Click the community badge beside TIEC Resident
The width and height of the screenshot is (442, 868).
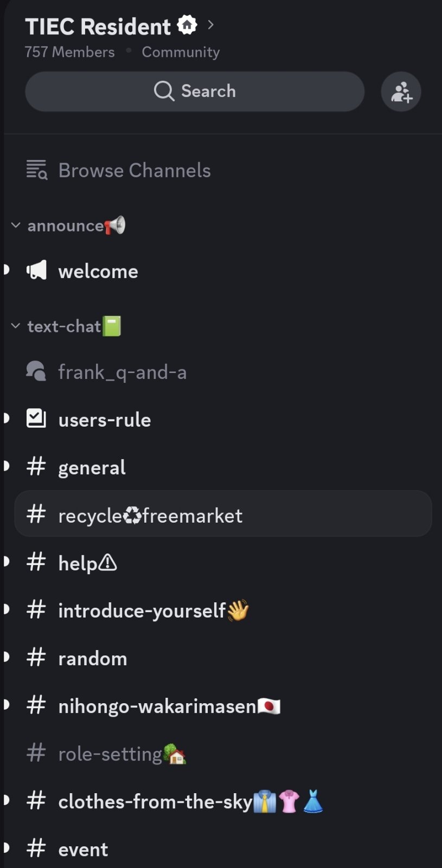187,25
